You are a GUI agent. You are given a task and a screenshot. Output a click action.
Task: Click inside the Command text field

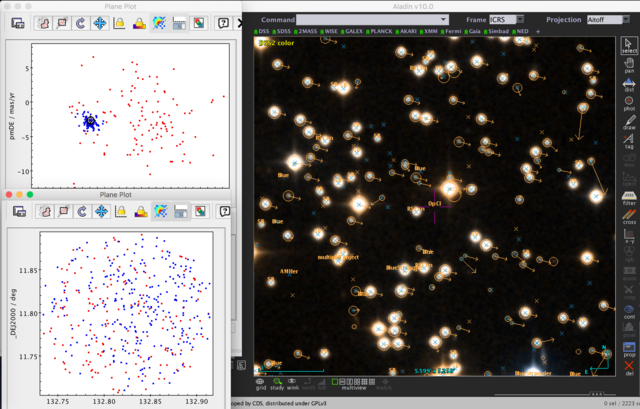click(370, 19)
